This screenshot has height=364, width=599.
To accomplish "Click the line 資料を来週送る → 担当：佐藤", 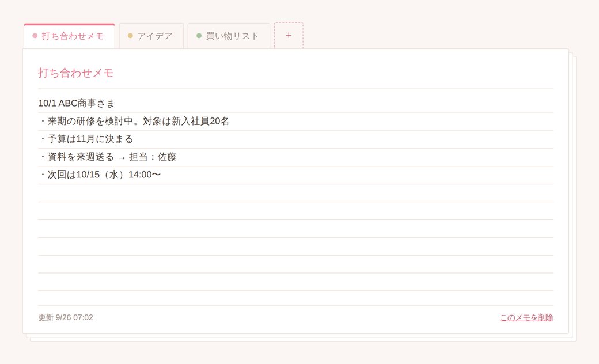I will (107, 157).
